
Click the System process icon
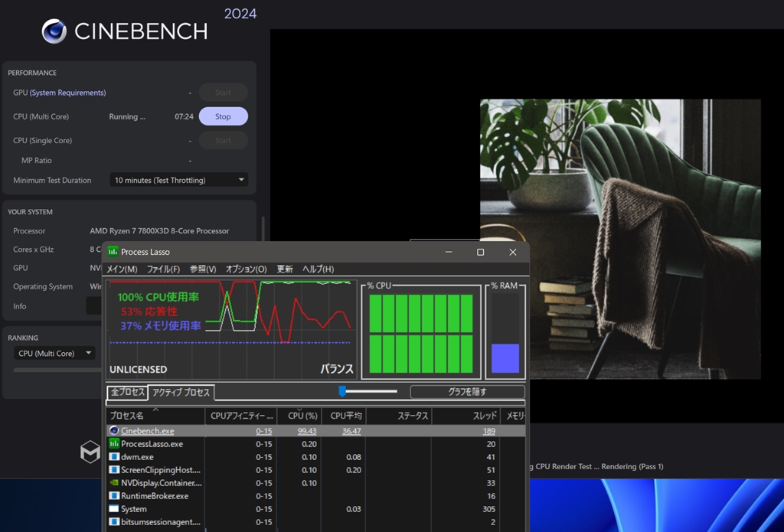114,509
